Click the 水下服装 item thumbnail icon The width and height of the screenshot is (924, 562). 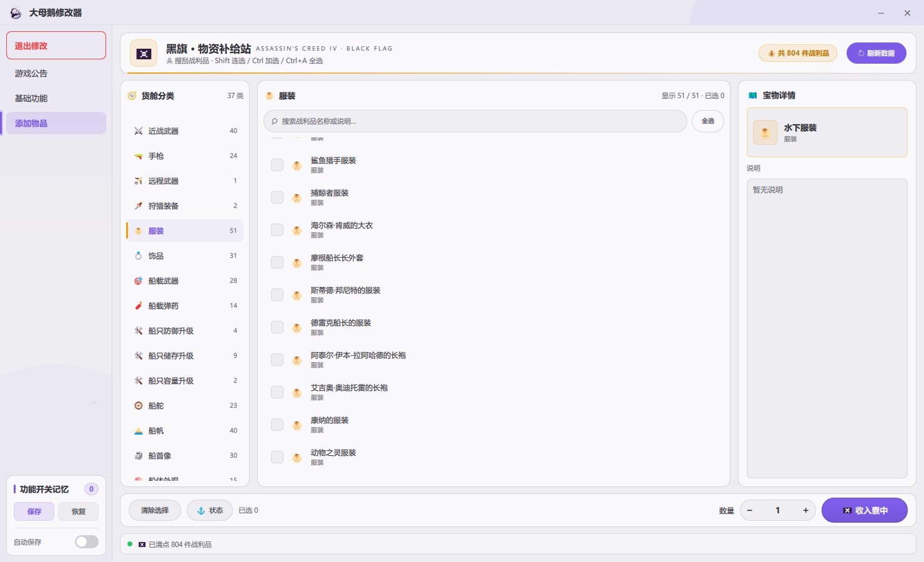coord(765,132)
